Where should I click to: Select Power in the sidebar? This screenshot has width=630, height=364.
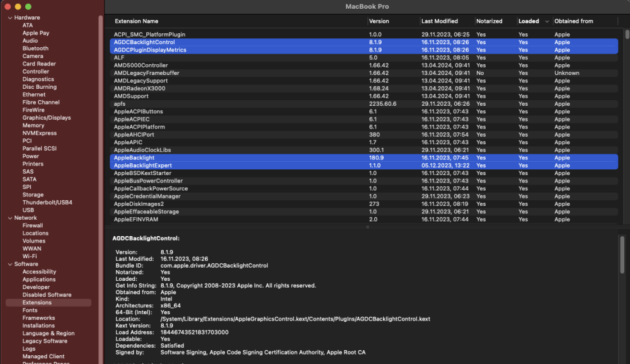click(30, 156)
